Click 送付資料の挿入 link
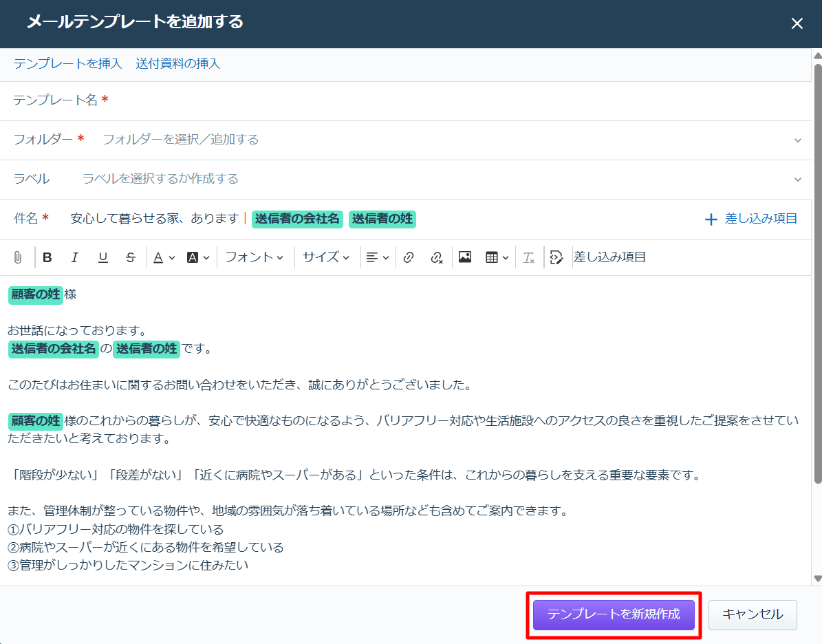Viewport: 822px width, 644px height. point(177,63)
